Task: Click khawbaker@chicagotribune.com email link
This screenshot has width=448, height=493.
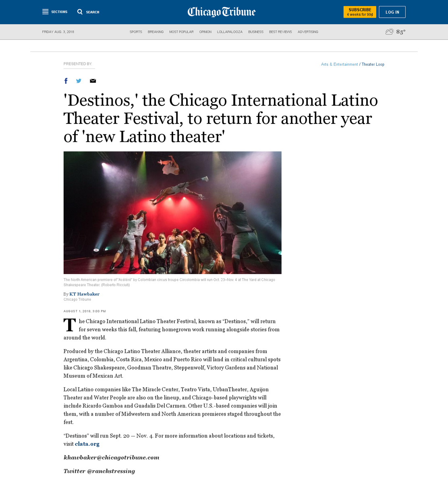Action: click(x=111, y=458)
